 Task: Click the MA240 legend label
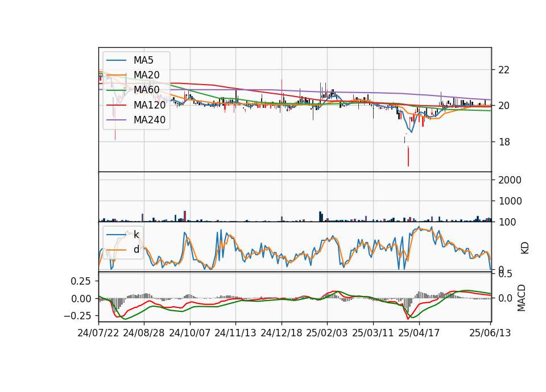[x=150, y=120]
